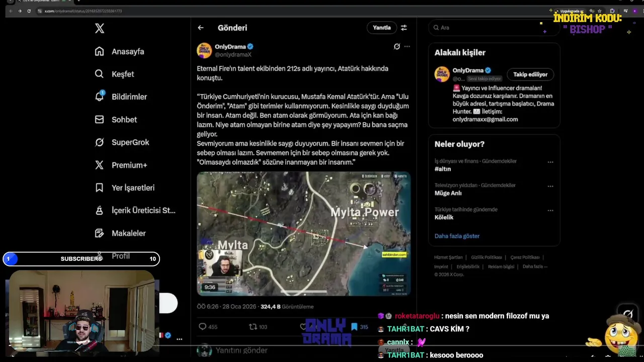Click the Sohbet envelope icon

(100, 120)
